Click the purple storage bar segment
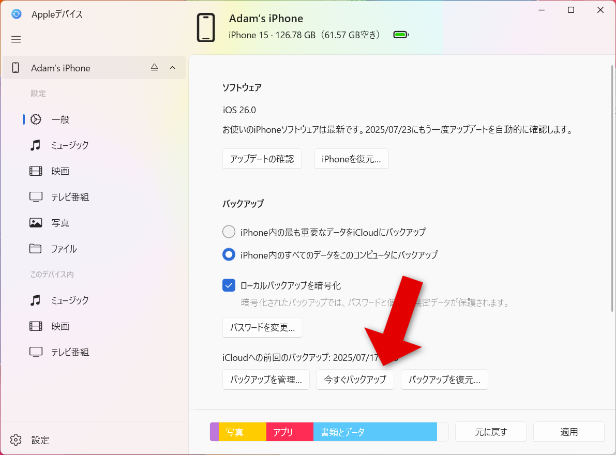 click(x=214, y=432)
